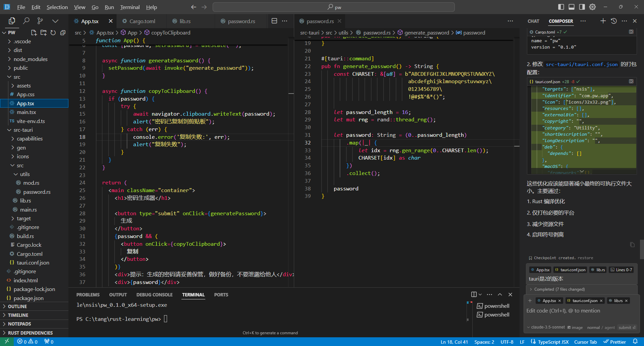Image resolution: width=644 pixels, height=346 pixels.
Task: Expand the OUTLINE section
Action: 34,306
